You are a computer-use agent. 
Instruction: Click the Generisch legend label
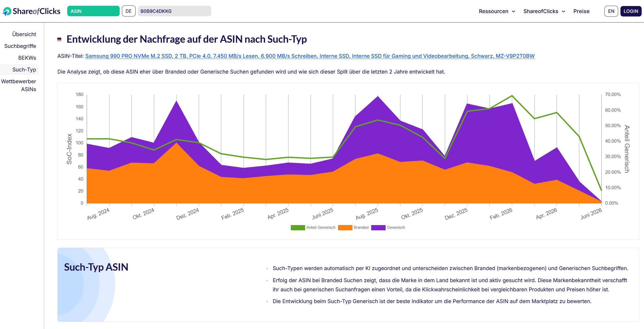click(x=396, y=227)
